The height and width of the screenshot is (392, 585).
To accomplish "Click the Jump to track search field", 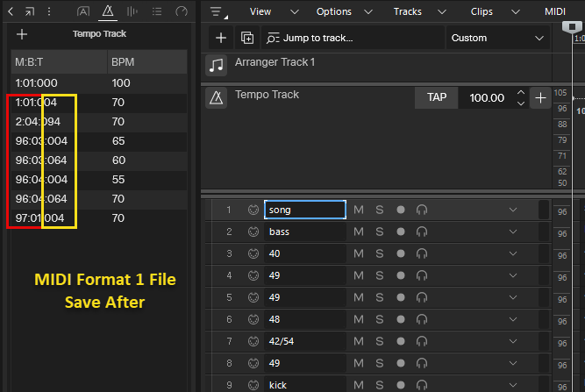I will pos(351,39).
